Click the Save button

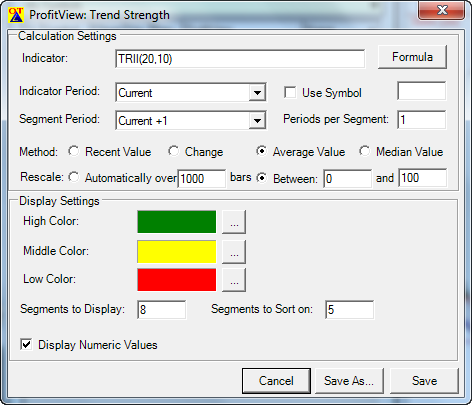tap(424, 381)
